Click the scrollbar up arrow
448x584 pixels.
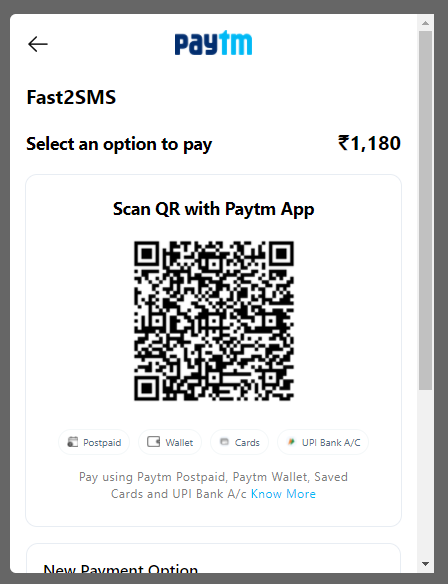tap(425, 23)
